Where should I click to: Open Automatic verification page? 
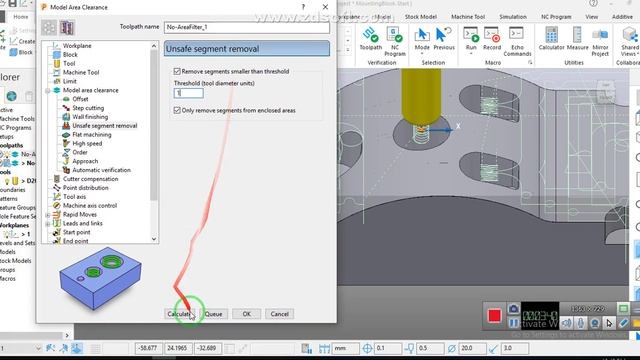(101, 170)
